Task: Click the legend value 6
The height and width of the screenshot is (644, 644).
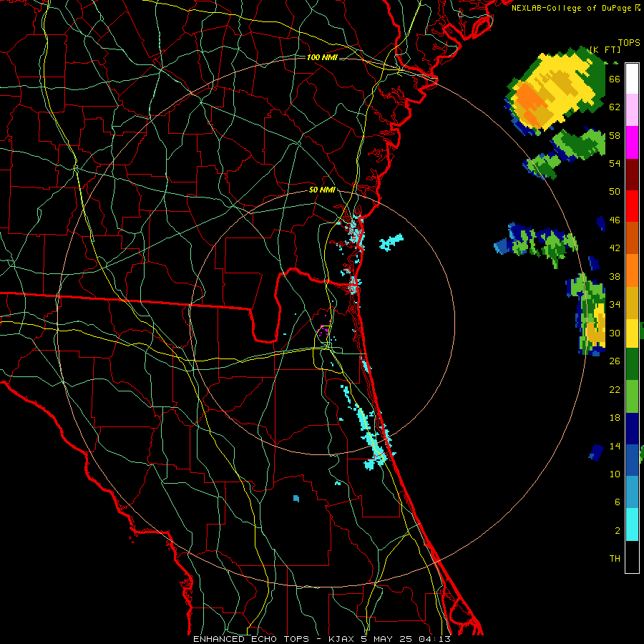Action: click(x=617, y=502)
